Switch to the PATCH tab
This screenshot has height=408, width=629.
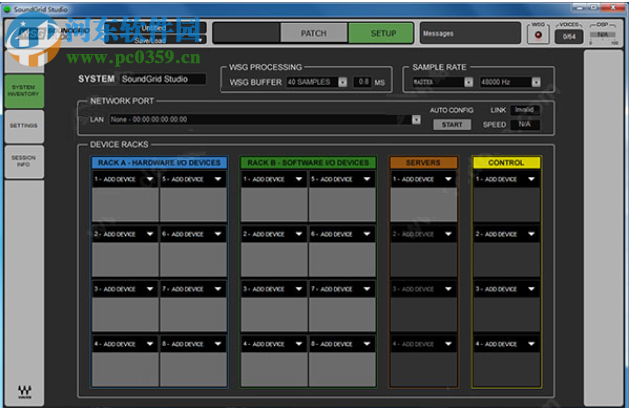click(x=314, y=33)
